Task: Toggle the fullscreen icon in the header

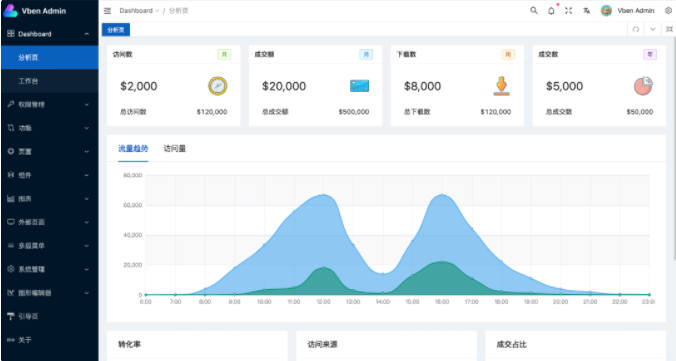Action: point(569,11)
